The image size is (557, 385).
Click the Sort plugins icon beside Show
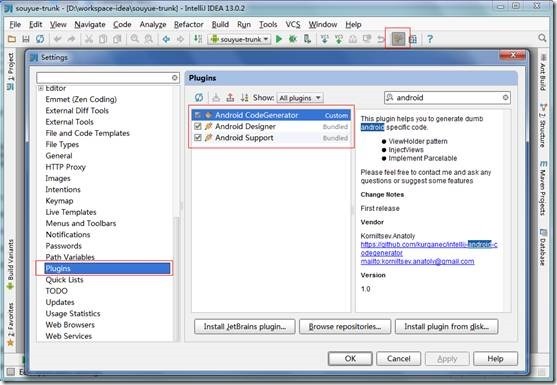(x=244, y=97)
